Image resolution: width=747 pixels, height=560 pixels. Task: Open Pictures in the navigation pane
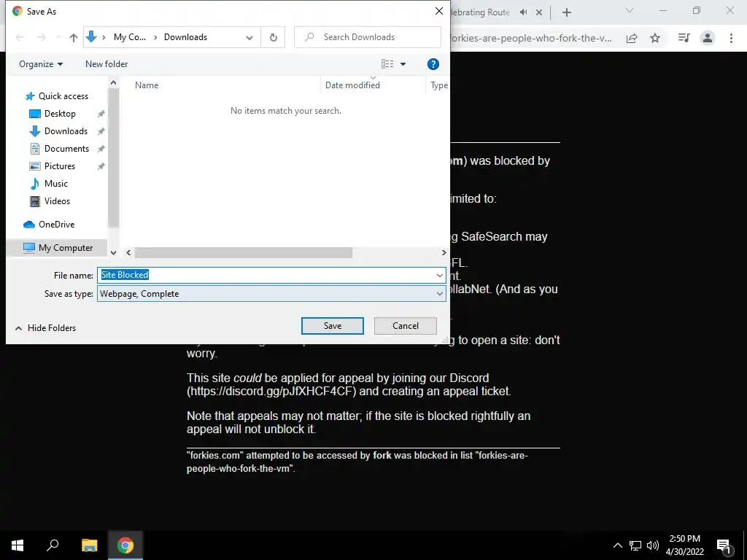60,166
